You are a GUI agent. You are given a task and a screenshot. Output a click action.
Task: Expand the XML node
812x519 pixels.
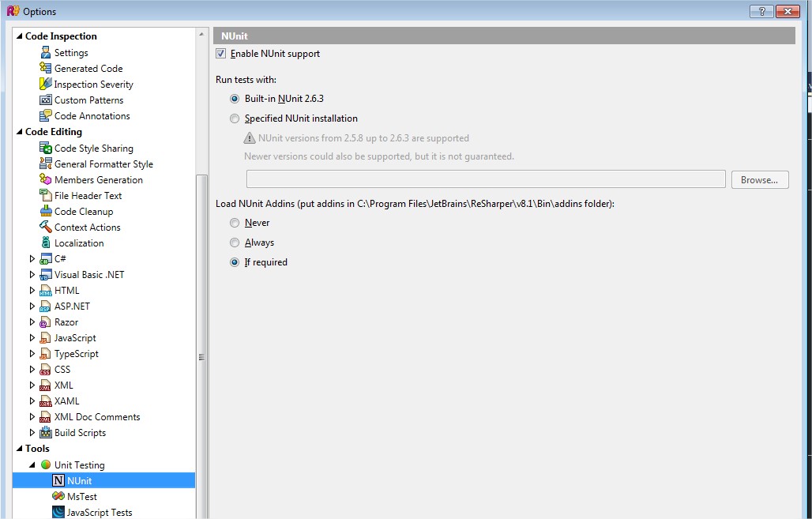pos(32,385)
